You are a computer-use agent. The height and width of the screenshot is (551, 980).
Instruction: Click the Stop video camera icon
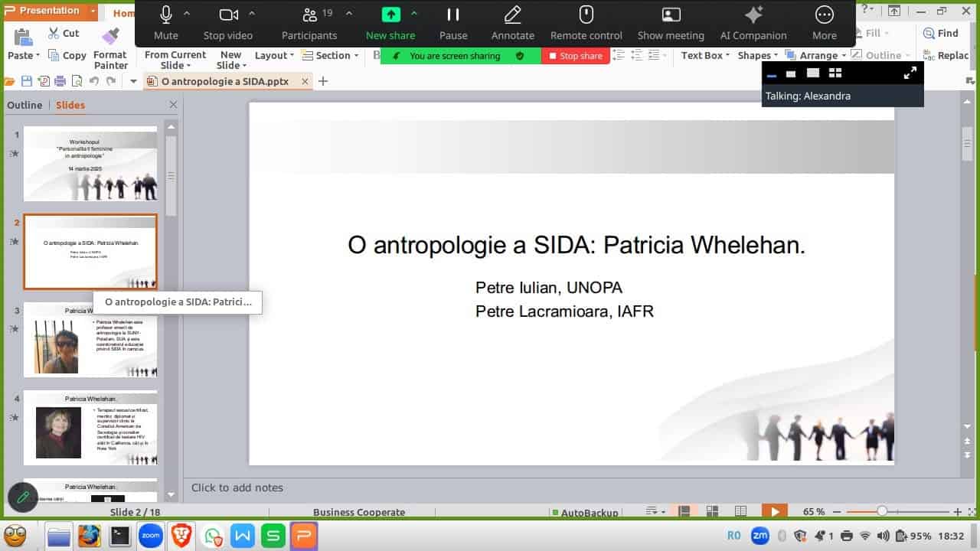tap(228, 15)
